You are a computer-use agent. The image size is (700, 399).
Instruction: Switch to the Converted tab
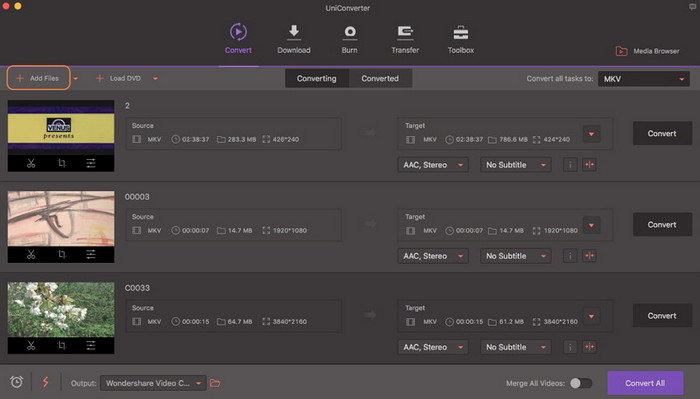coord(380,79)
